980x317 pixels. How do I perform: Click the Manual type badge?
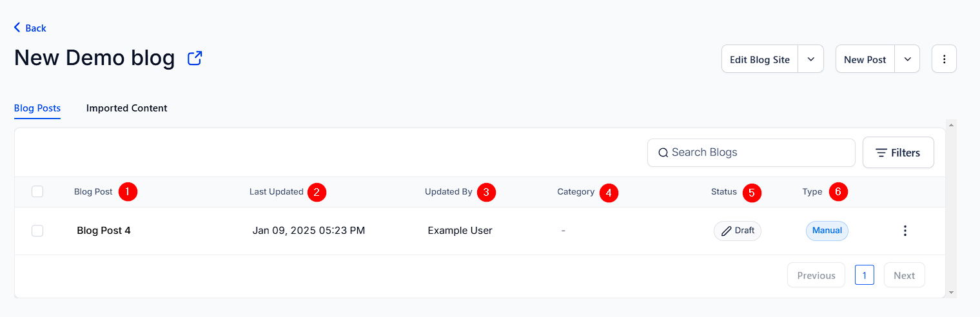click(827, 231)
